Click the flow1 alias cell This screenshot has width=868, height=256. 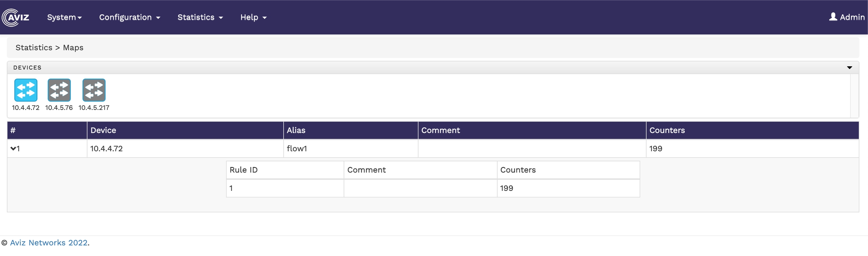click(x=297, y=149)
